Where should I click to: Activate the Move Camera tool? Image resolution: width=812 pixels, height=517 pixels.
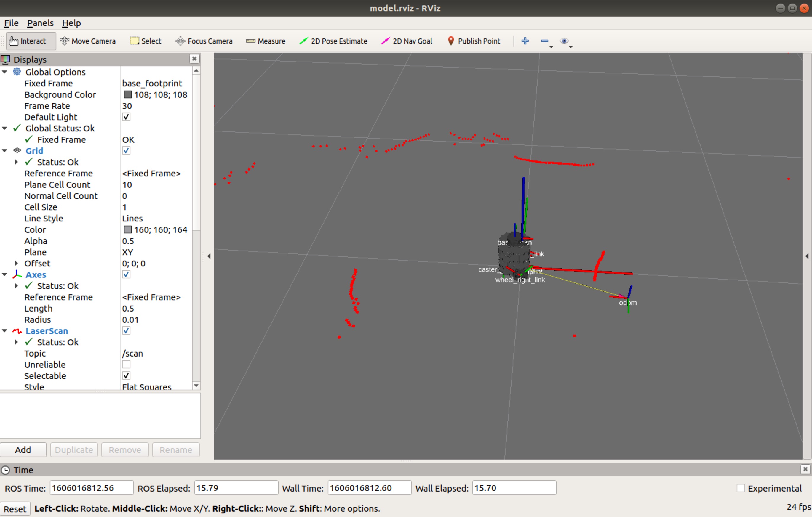(88, 41)
